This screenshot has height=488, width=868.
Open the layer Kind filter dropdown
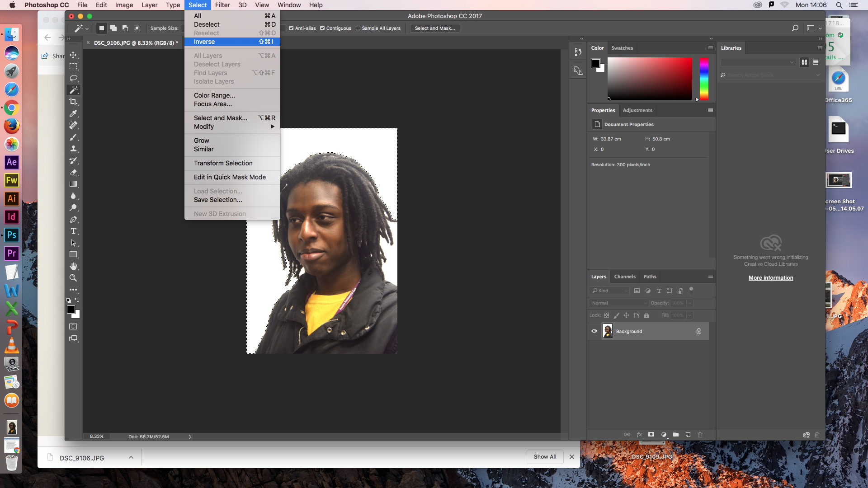(609, 291)
